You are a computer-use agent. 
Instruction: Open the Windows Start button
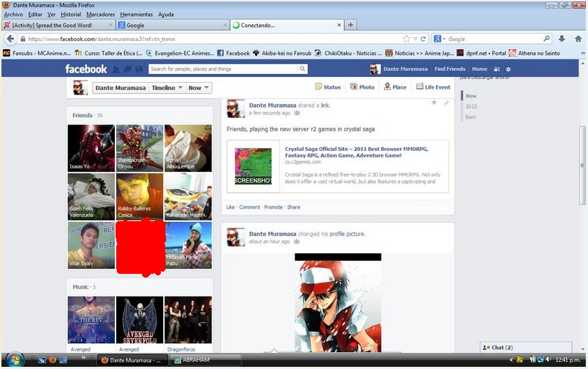[14, 359]
